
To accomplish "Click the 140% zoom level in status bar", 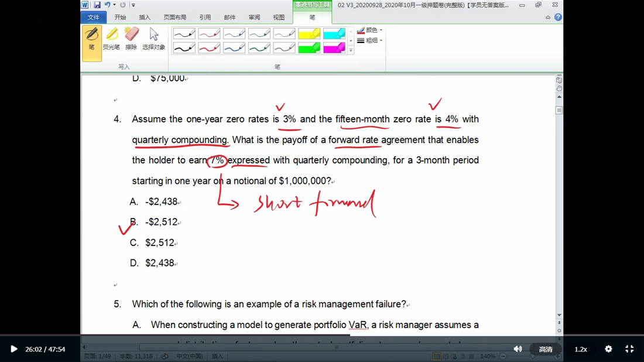I will (488, 356).
